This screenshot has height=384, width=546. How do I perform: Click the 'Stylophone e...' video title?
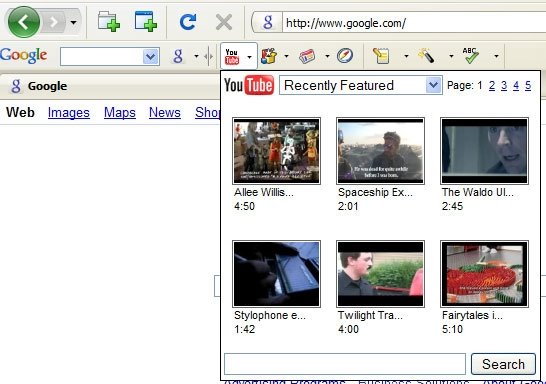tap(270, 315)
